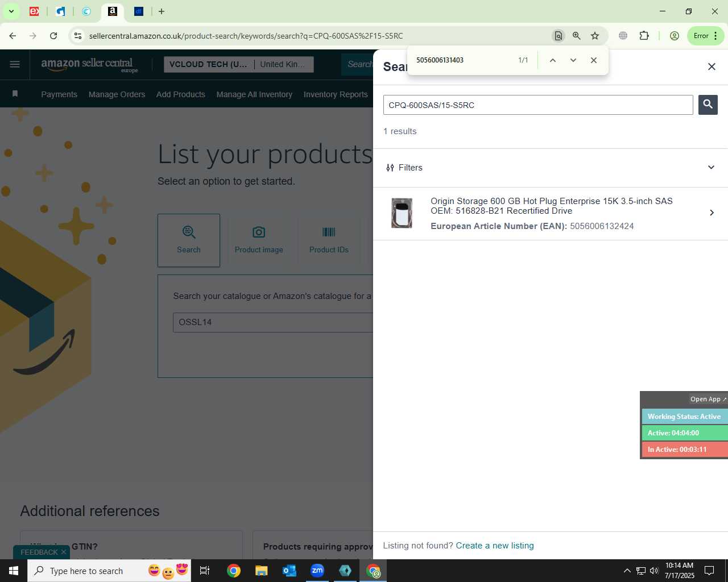Open the Origin Storage 600 GB product thumbnail

(x=402, y=213)
